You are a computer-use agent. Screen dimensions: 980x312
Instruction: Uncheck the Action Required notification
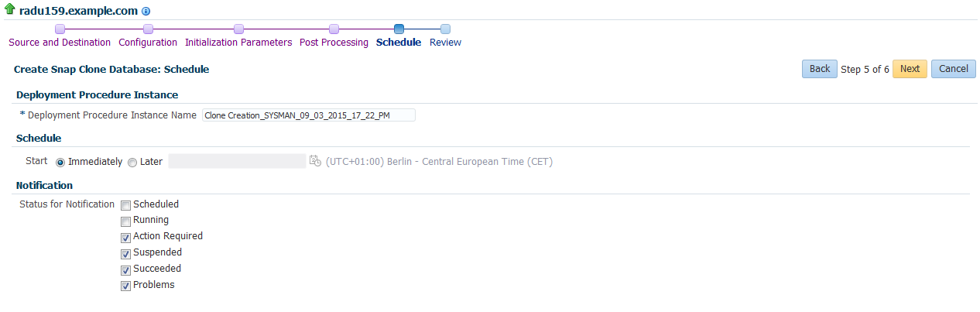coord(125,238)
